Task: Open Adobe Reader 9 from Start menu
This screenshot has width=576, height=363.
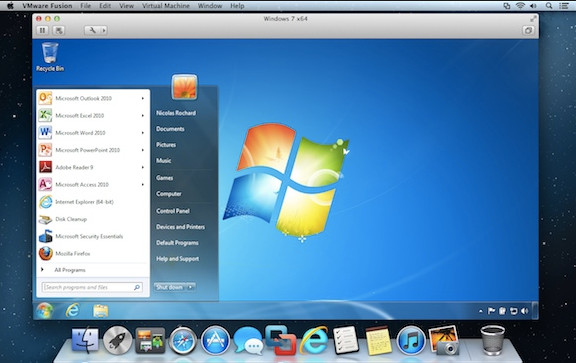Action: (74, 167)
